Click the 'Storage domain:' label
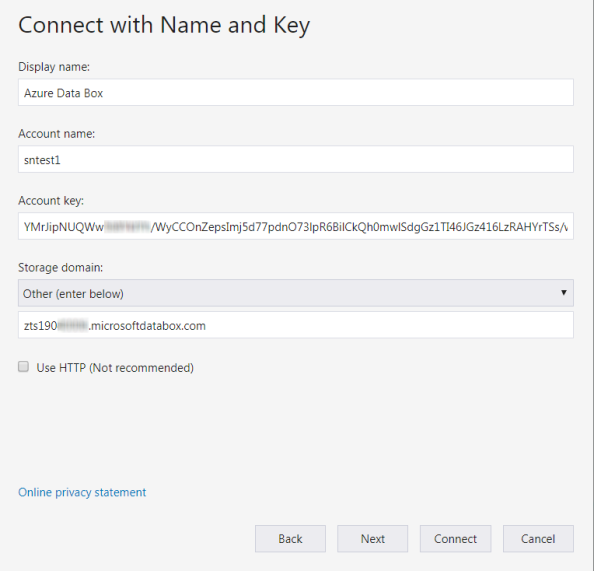 point(60,268)
